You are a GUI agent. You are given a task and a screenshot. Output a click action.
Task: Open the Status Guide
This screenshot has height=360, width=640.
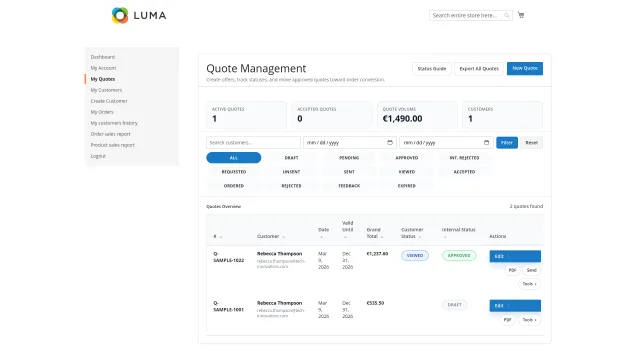pos(431,69)
